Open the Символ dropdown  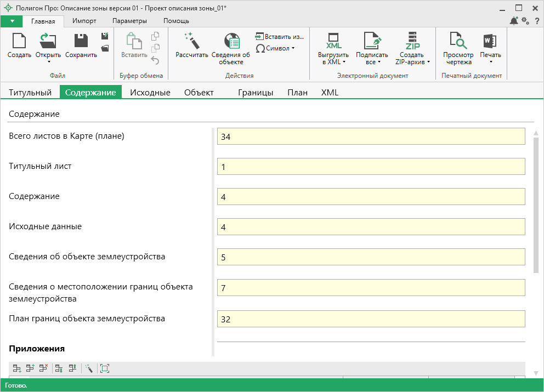pyautogui.click(x=275, y=48)
